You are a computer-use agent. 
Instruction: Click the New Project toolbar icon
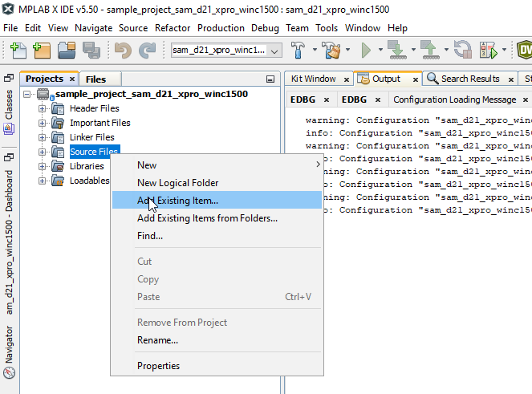click(x=42, y=51)
